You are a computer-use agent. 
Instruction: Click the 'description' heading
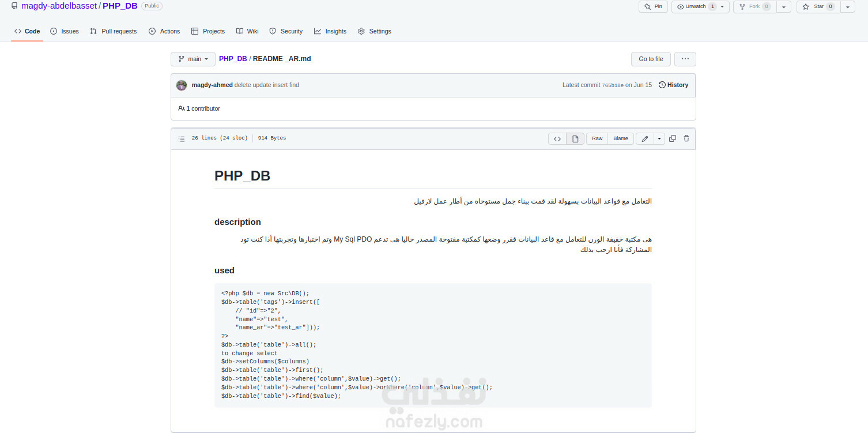click(237, 222)
